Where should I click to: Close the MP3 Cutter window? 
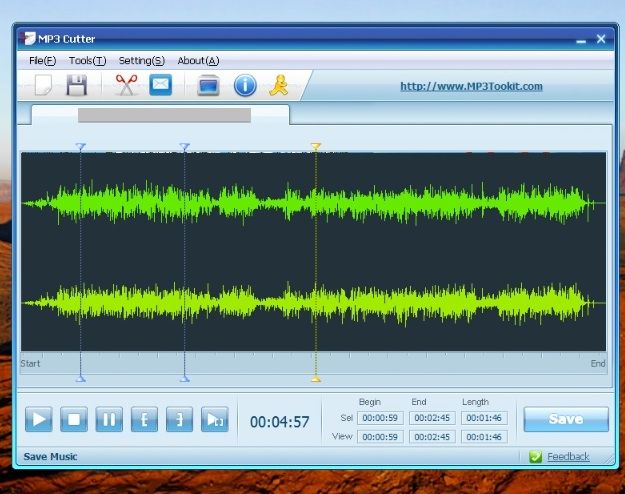[601, 39]
